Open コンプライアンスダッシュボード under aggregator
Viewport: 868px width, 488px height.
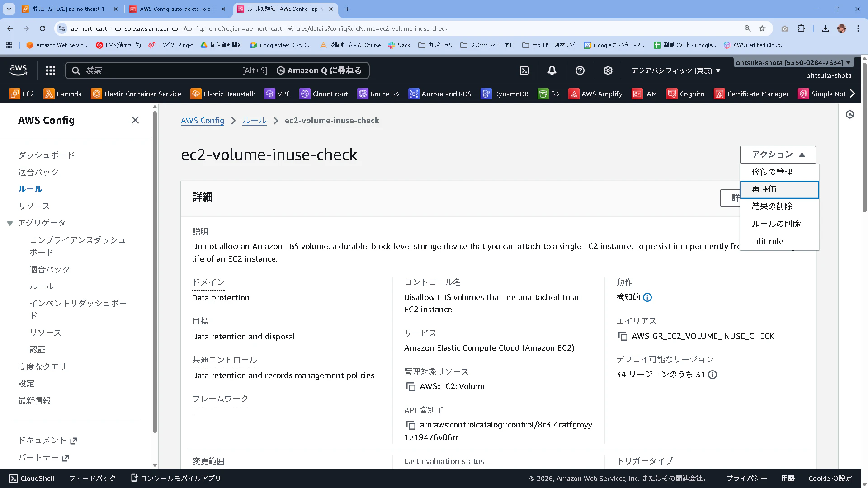(78, 246)
